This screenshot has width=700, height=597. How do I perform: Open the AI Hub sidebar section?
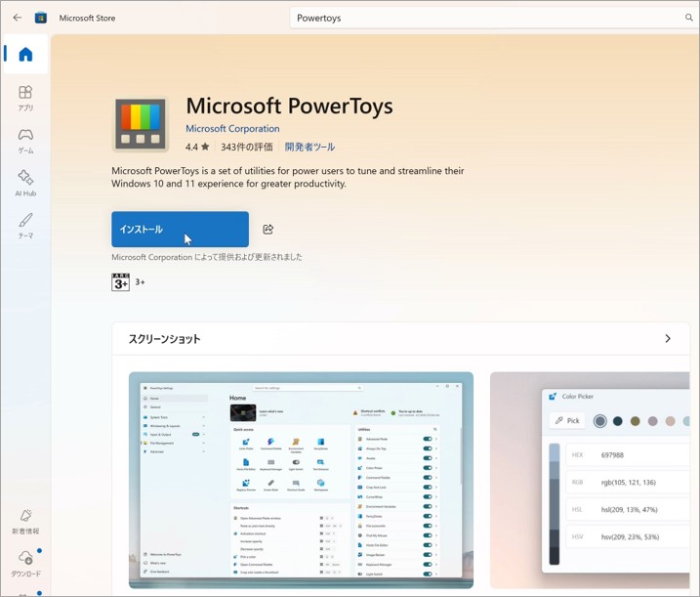pyautogui.click(x=25, y=184)
